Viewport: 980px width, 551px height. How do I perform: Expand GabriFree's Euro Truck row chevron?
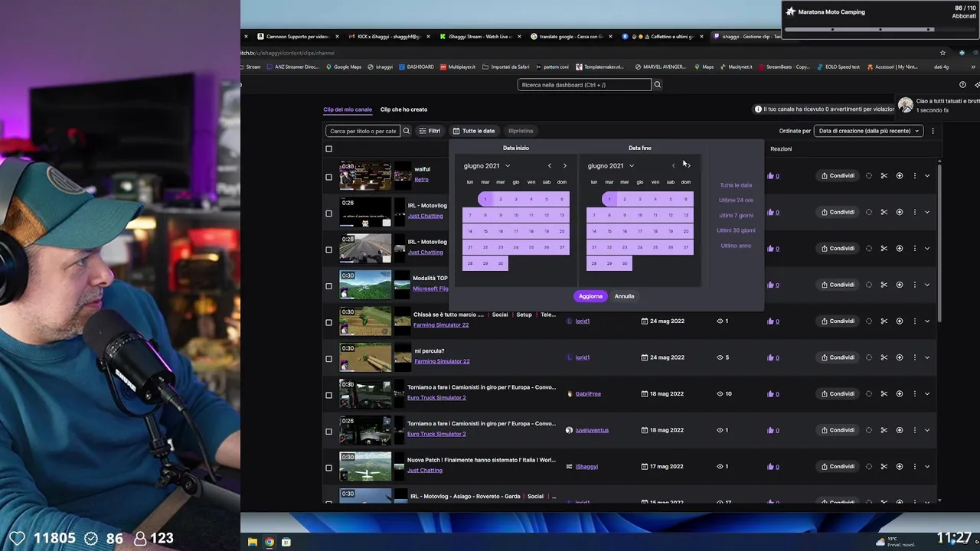927,393
